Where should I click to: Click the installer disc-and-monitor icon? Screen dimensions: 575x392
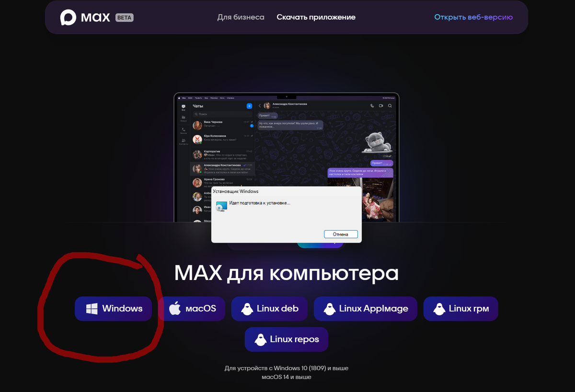[x=221, y=206]
